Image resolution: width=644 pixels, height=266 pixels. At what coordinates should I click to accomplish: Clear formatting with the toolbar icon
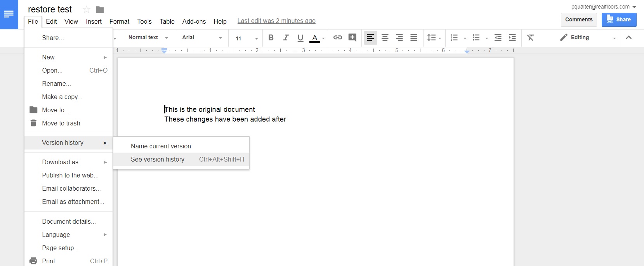[530, 38]
